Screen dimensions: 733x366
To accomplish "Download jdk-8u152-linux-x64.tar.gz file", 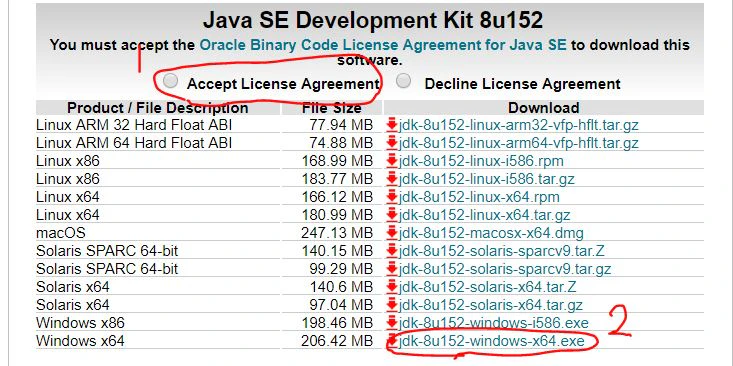I will point(484,215).
